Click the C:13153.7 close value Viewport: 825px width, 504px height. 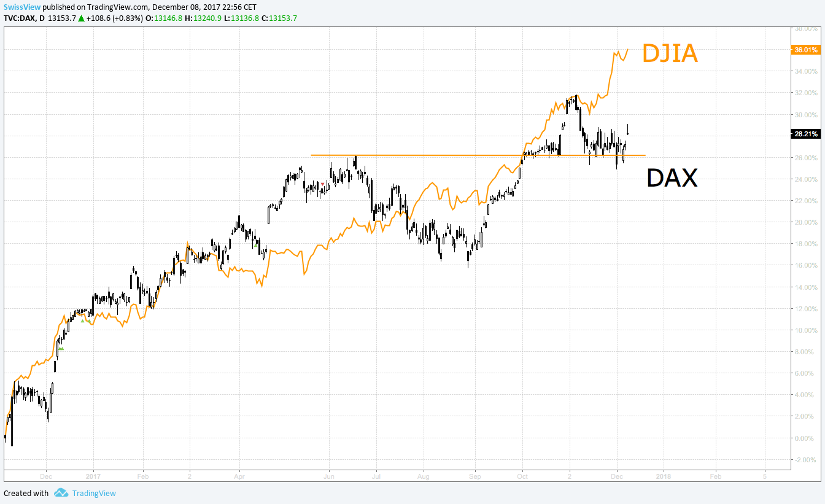tap(279, 18)
